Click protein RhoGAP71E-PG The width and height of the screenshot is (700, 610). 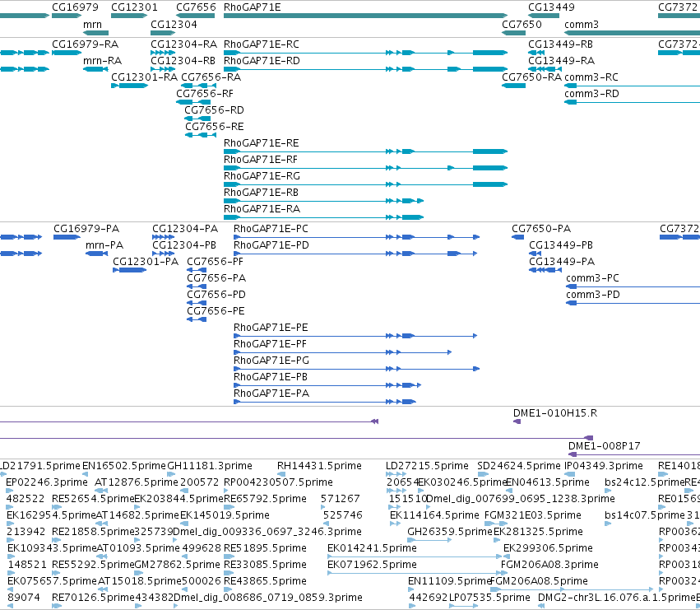coord(271,361)
